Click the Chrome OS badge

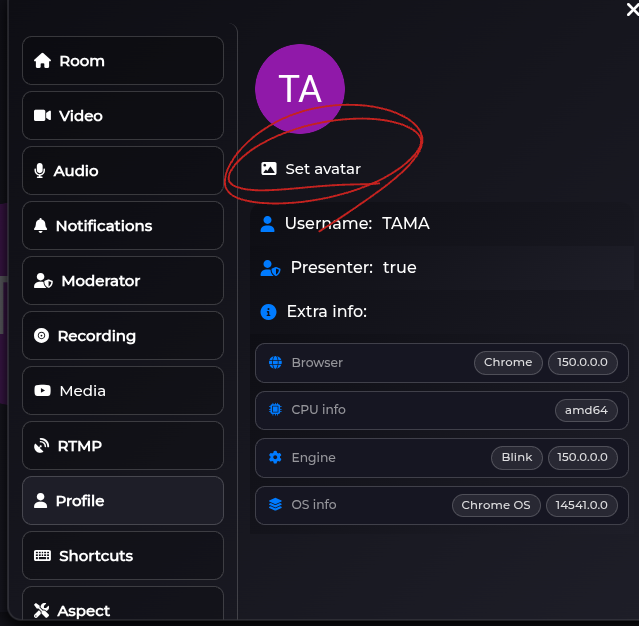(496, 505)
